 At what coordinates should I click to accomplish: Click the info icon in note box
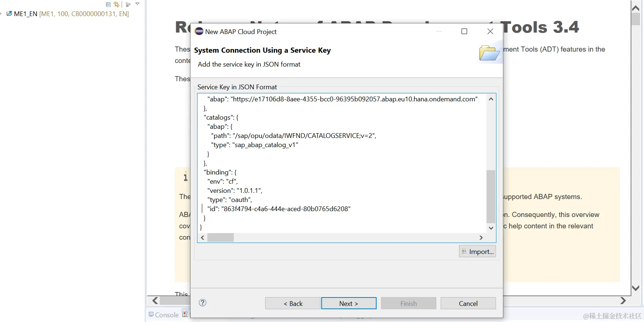(x=185, y=177)
